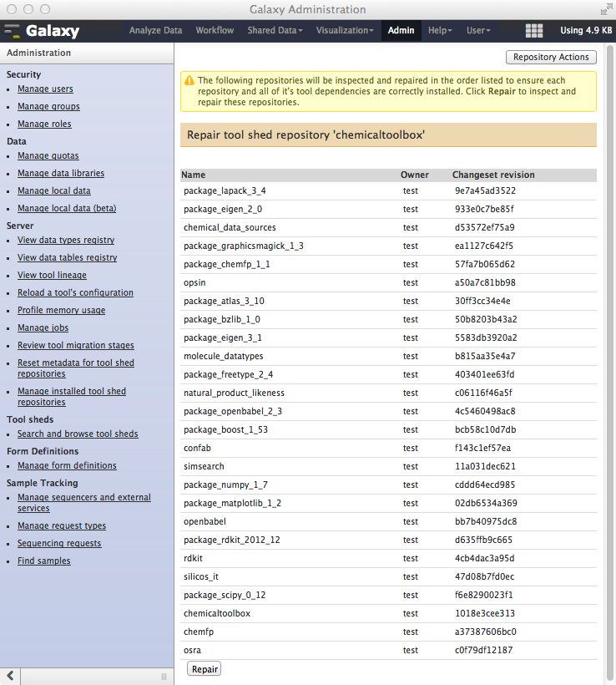Open Manage sequencers and external services link
The height and width of the screenshot is (685, 616).
pos(83,502)
